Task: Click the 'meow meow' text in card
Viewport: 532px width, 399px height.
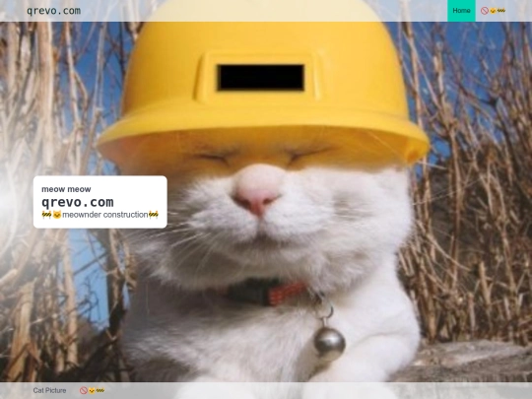Action: pyautogui.click(x=66, y=189)
